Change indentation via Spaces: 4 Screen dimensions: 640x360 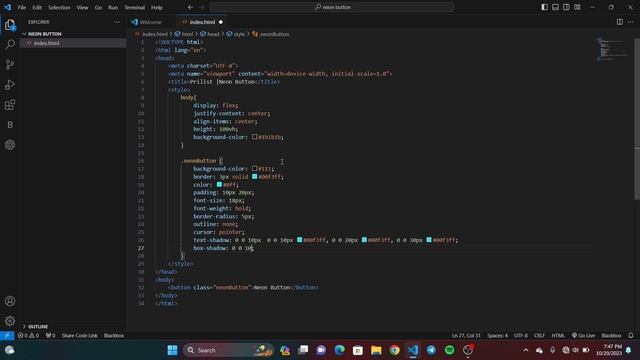pos(498,336)
